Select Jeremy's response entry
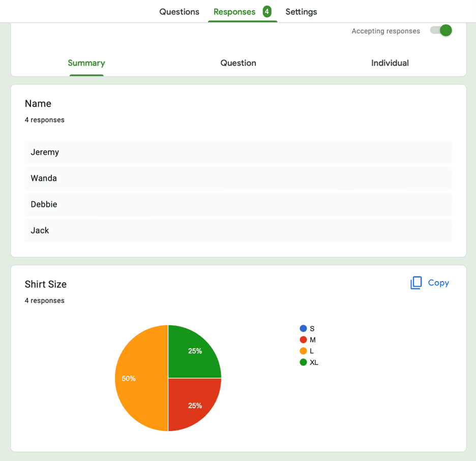 pos(238,152)
